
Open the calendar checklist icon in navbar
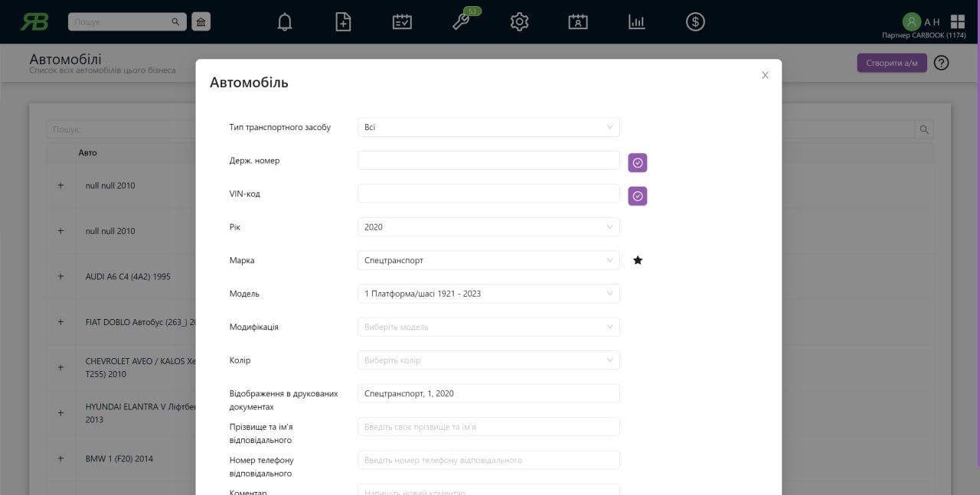(402, 22)
